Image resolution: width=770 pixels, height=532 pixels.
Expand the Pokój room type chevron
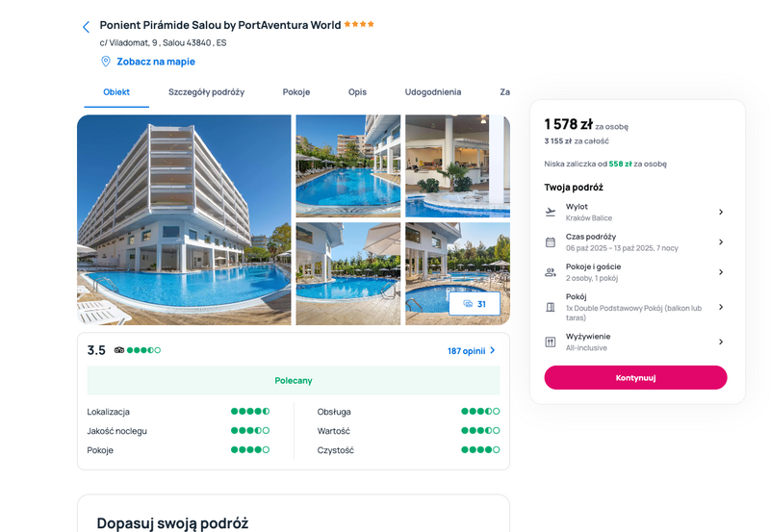[721, 307]
